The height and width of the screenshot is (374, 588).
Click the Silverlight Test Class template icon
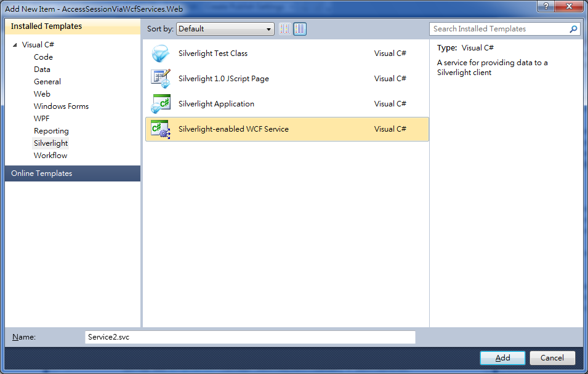click(x=161, y=54)
